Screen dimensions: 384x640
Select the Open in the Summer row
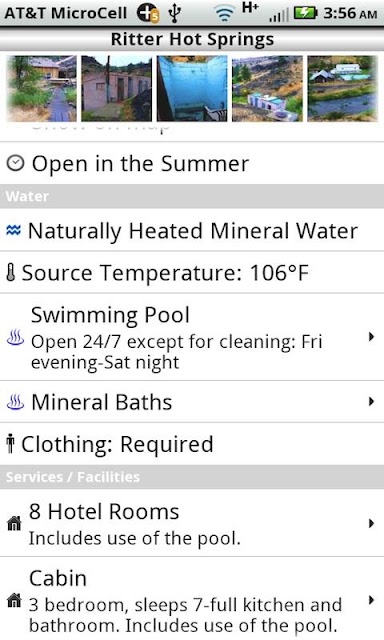point(192,163)
